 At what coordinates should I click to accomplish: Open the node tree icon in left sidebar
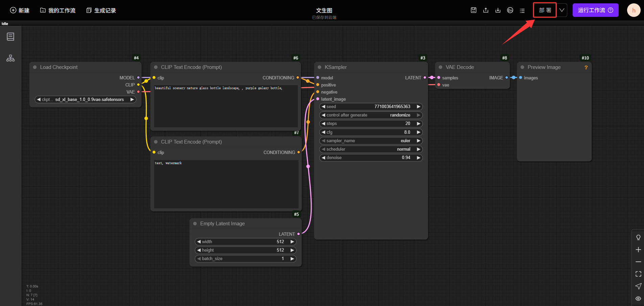10,58
